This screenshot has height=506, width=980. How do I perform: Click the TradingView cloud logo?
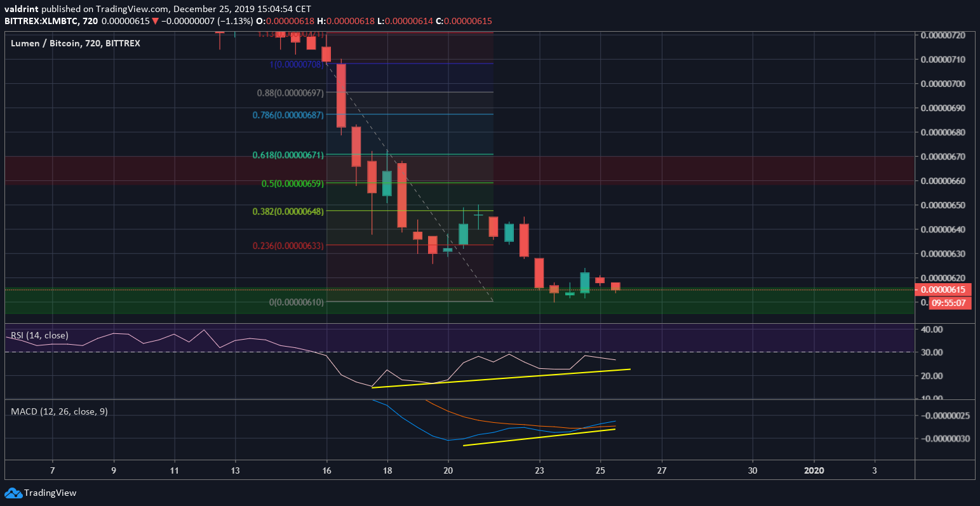coord(14,493)
